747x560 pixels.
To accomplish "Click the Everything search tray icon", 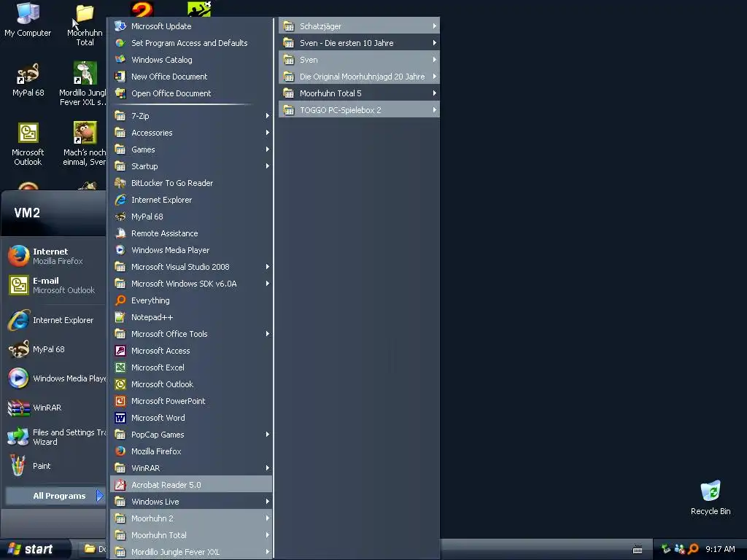I will point(693,549).
